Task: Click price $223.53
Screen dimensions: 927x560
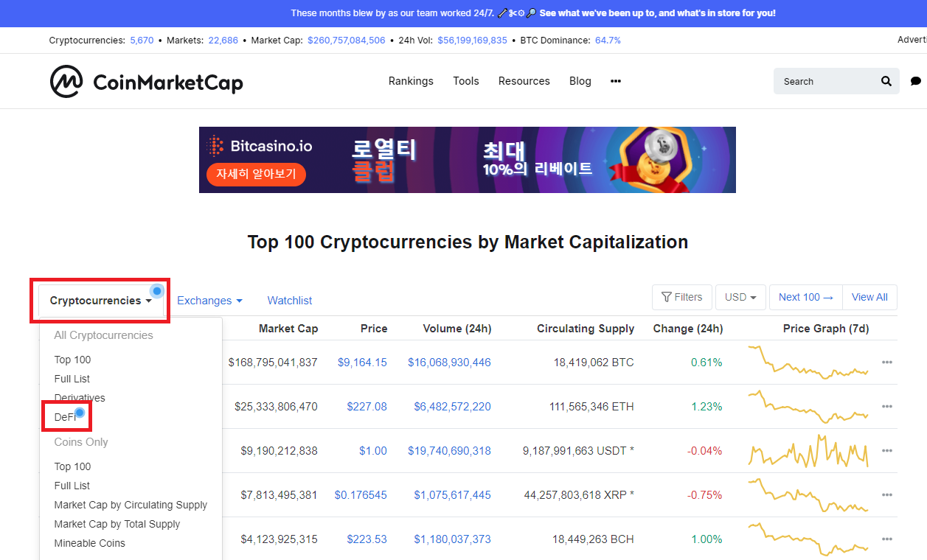Action: click(x=367, y=539)
